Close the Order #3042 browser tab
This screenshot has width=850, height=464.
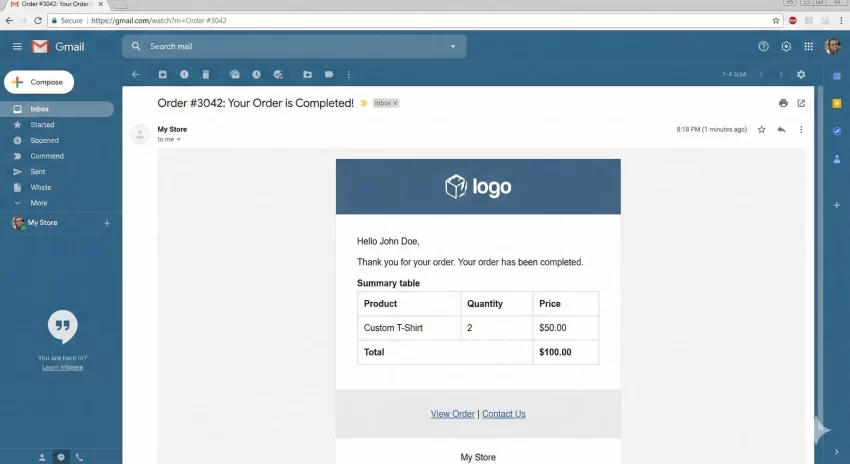pos(101,4)
